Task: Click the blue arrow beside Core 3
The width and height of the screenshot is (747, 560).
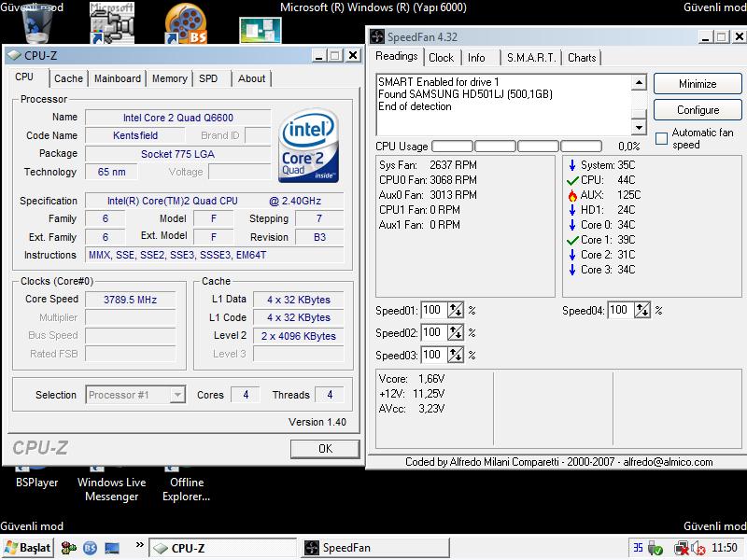Action: tap(572, 270)
